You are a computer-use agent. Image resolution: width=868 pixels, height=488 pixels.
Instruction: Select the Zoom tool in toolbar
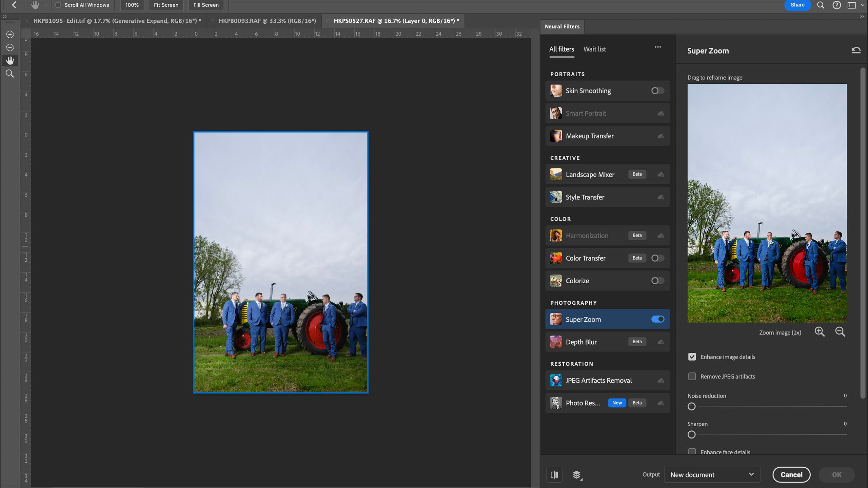(x=9, y=73)
